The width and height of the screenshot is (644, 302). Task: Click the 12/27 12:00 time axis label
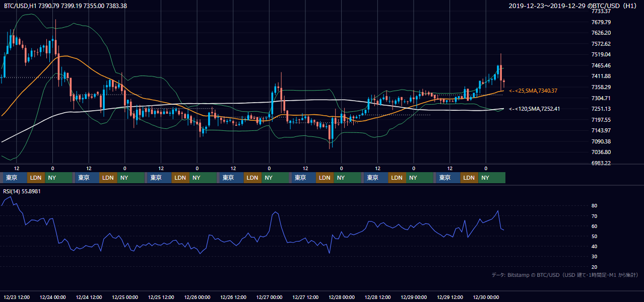pyautogui.click(x=305, y=297)
